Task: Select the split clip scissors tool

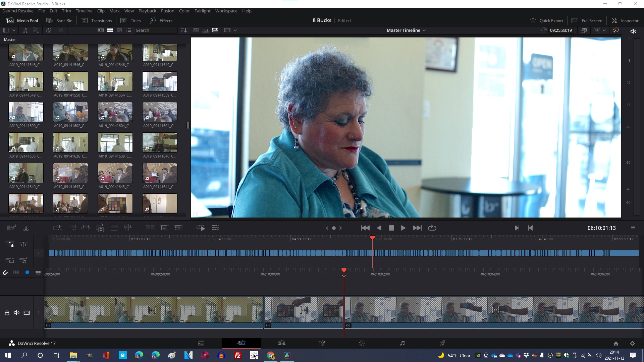Action: click(26, 228)
